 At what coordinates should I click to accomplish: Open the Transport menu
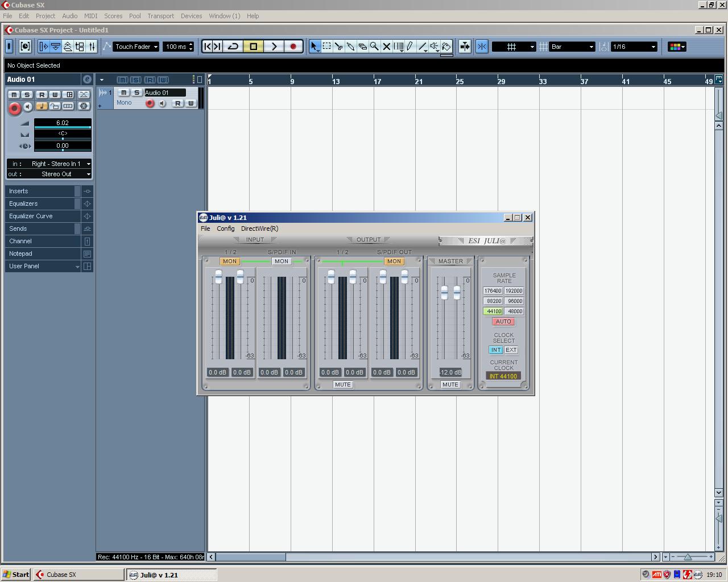[161, 16]
